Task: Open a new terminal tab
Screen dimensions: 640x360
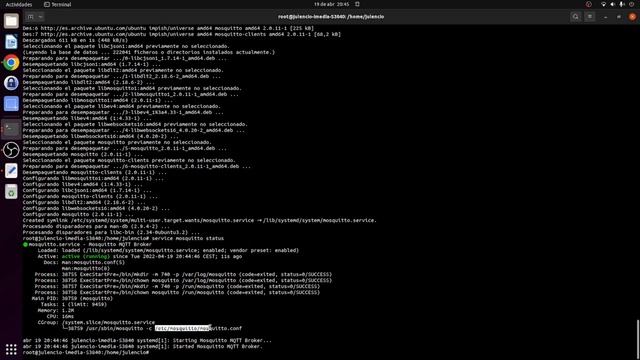Action: pos(30,17)
